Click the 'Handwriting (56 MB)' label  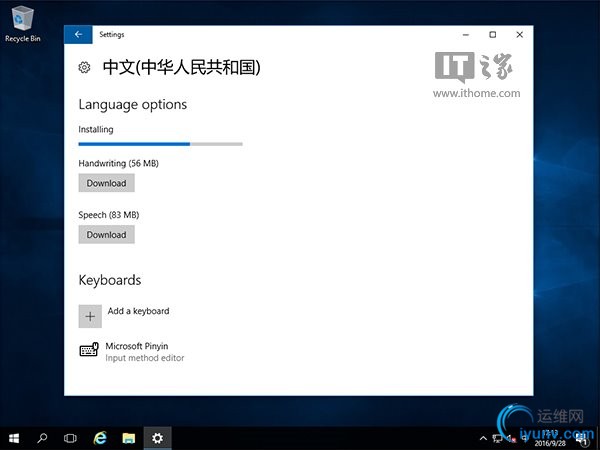(119, 163)
